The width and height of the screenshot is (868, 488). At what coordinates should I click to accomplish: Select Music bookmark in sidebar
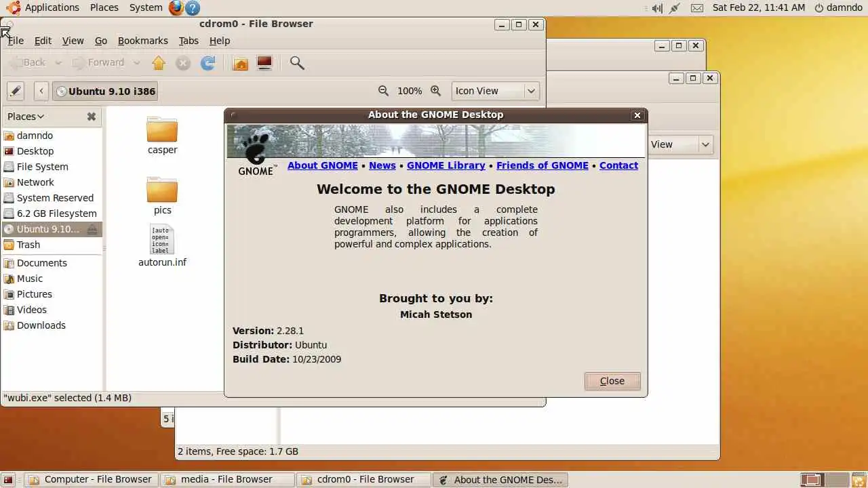52,279
